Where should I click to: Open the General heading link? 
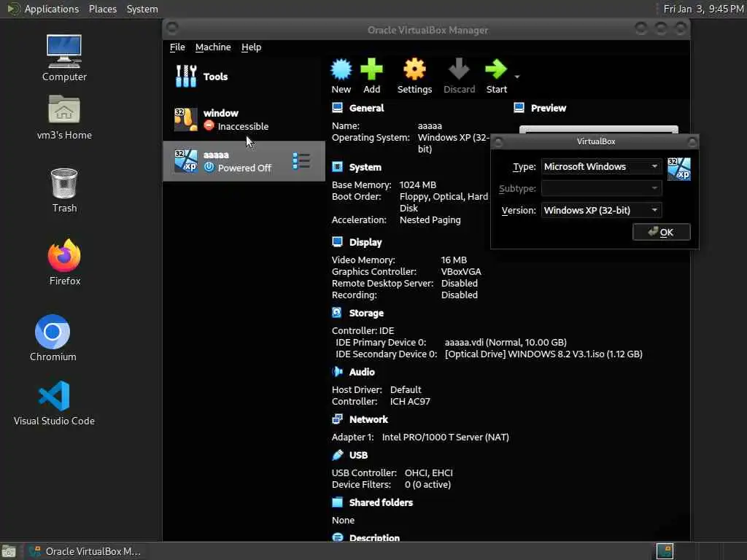point(366,108)
